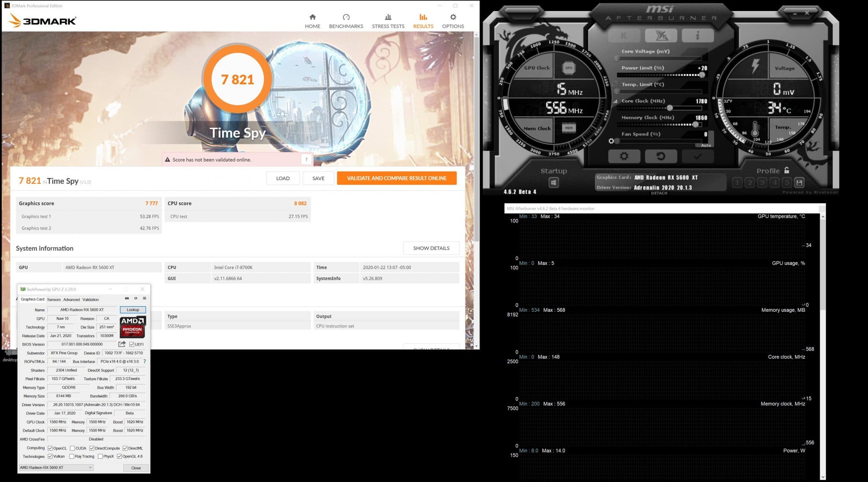Click the Afterburner info 'i' button
The width and height of the screenshot is (868, 482).
tap(697, 36)
